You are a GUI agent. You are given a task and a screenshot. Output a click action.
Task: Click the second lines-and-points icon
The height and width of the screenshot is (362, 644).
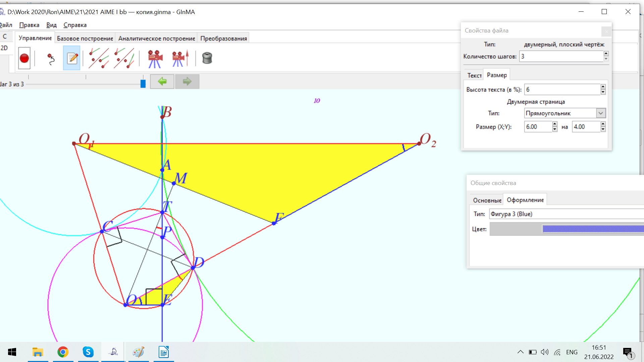point(124,58)
